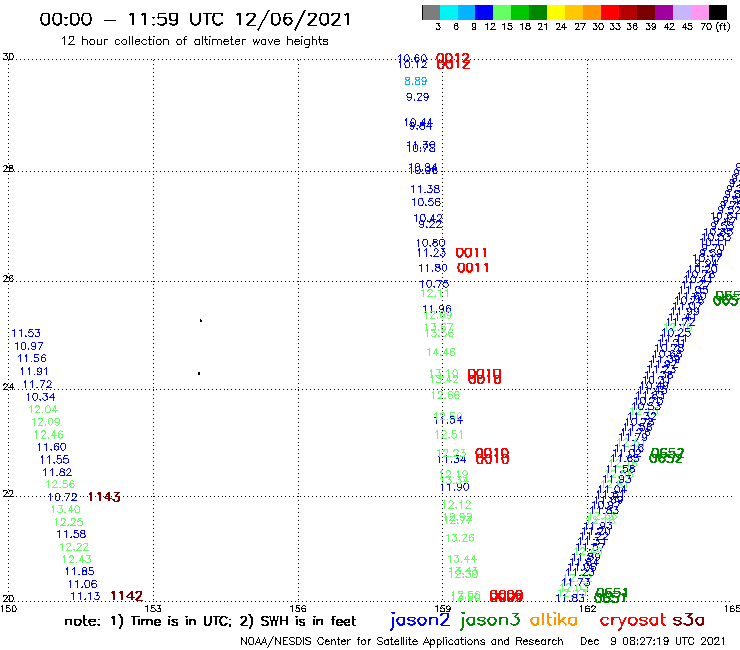Click the latitude axis label 24
Image resolution: width=740 pixels, height=650 pixels.
click(x=8, y=387)
